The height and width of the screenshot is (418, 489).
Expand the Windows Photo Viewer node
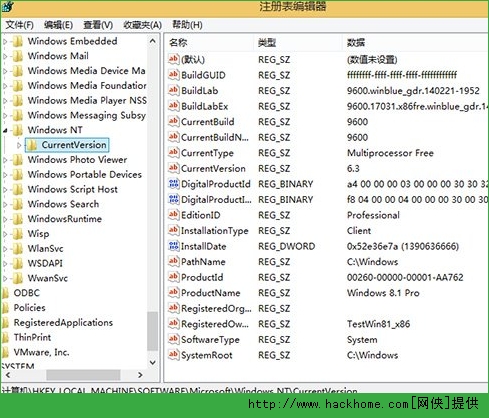tap(5, 160)
